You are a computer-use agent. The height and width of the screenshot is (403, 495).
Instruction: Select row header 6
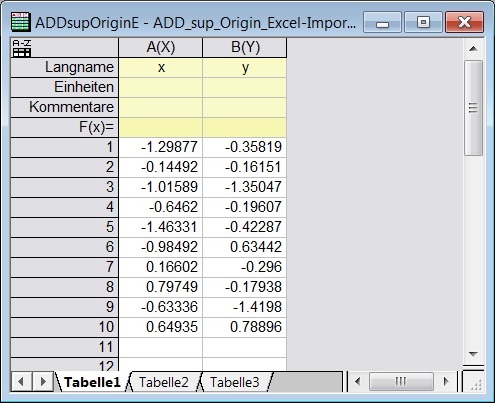pos(65,247)
